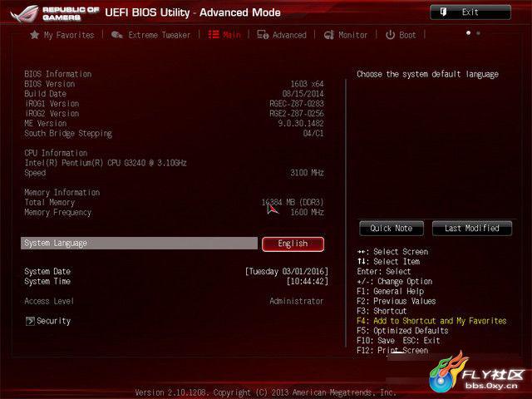Image resolution: width=532 pixels, height=399 pixels.
Task: Click the Access Level Administrator value
Action: click(x=296, y=301)
